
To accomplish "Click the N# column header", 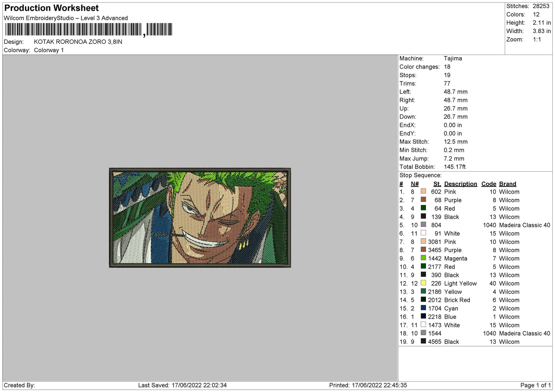I will tap(414, 184).
